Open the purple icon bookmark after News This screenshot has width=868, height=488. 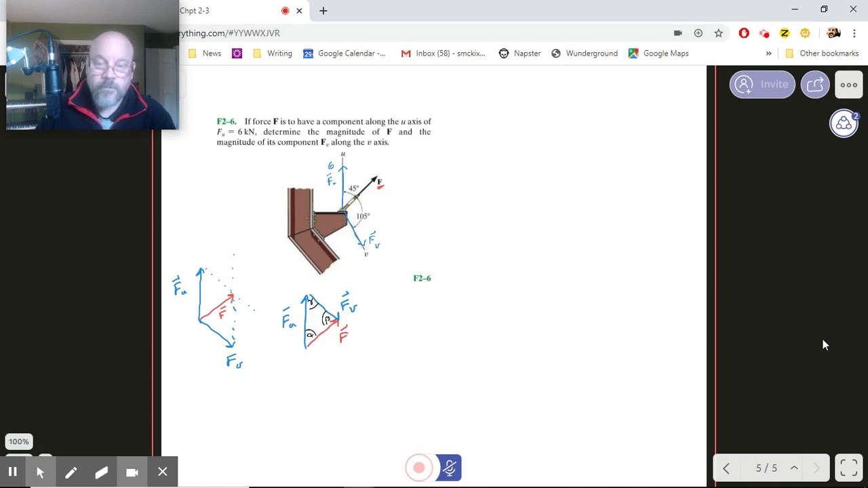coord(237,54)
